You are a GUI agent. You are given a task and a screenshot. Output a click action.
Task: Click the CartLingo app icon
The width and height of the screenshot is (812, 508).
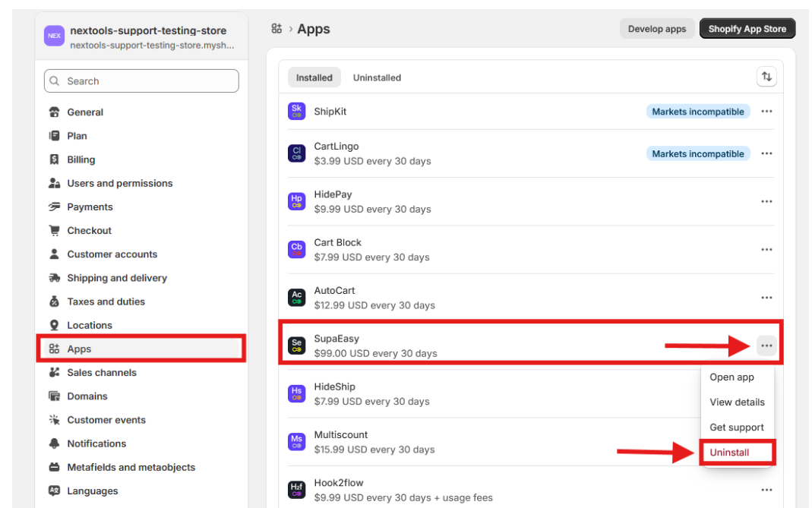click(296, 153)
